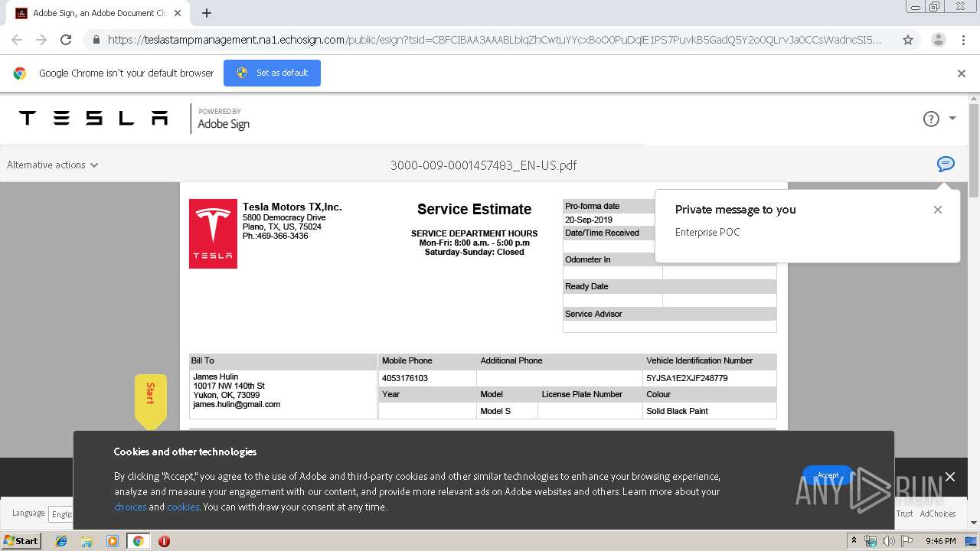Click the Enterprise POC message text
The image size is (980, 551).
point(707,232)
